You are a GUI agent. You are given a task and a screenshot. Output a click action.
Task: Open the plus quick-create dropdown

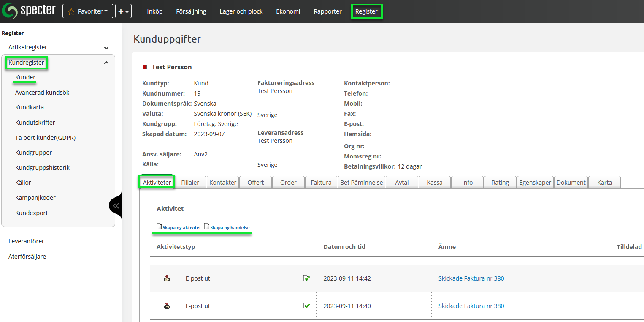point(123,11)
